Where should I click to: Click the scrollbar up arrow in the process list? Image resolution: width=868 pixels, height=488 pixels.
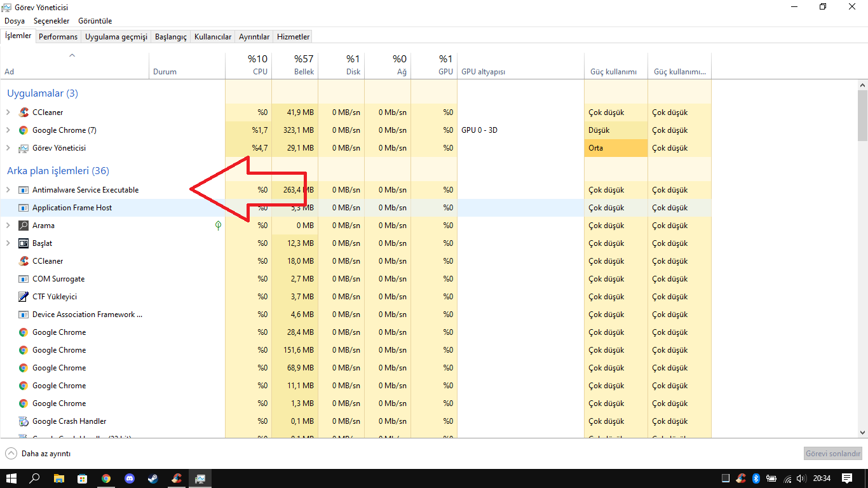point(862,85)
